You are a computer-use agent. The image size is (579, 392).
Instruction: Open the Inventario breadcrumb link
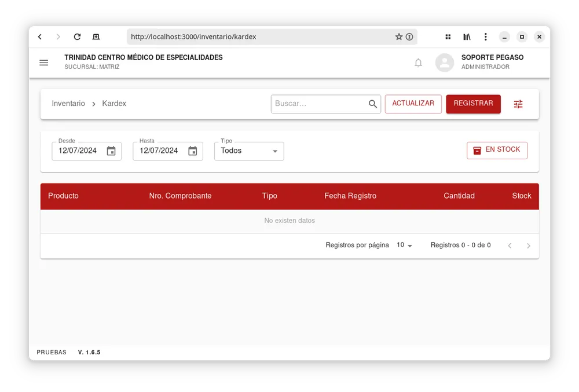pyautogui.click(x=68, y=103)
